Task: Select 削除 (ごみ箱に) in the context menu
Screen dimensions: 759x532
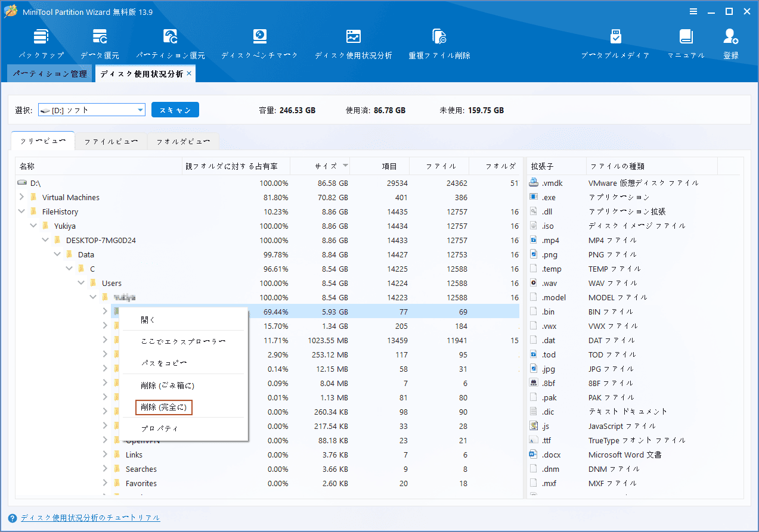Action: [184, 385]
